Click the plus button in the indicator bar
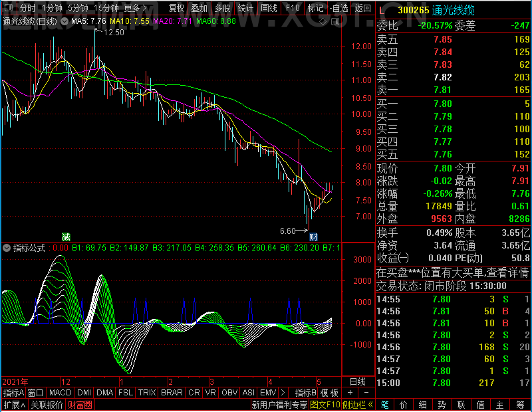This screenshot has height=412, width=532. [x=350, y=393]
